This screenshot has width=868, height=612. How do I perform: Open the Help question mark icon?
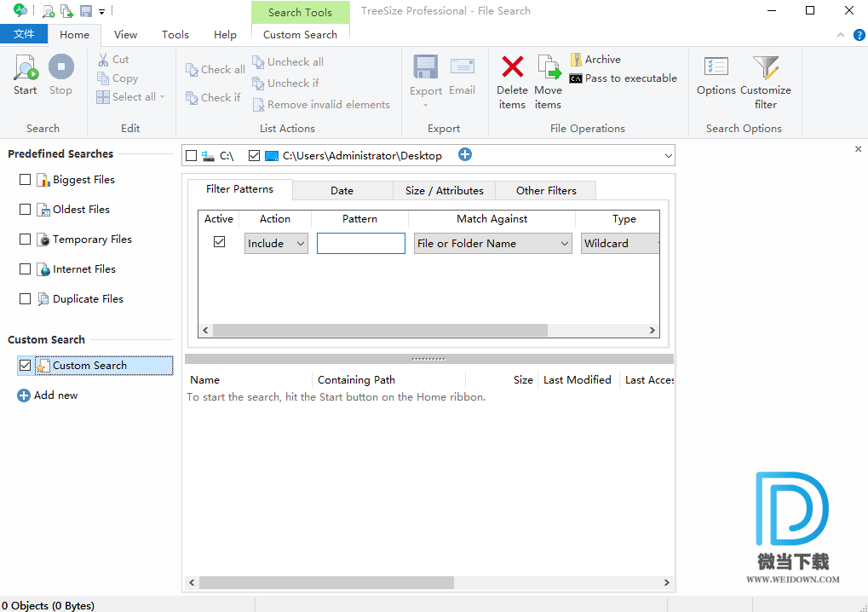tap(859, 35)
